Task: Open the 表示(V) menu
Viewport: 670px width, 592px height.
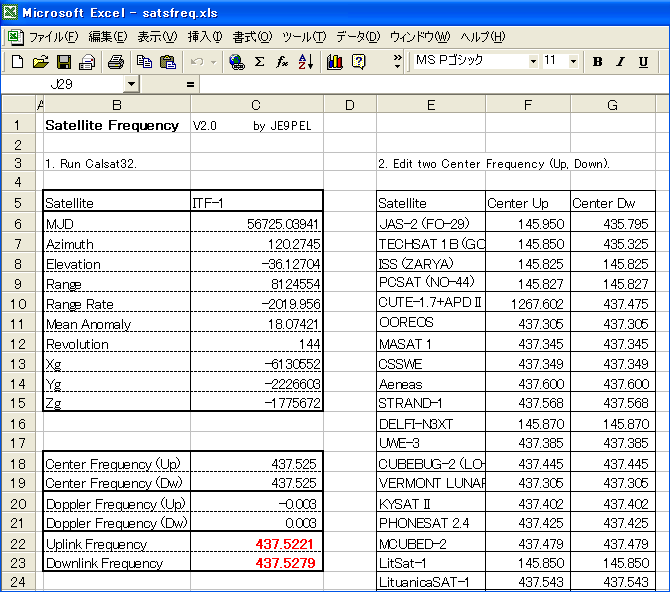Action: point(157,37)
